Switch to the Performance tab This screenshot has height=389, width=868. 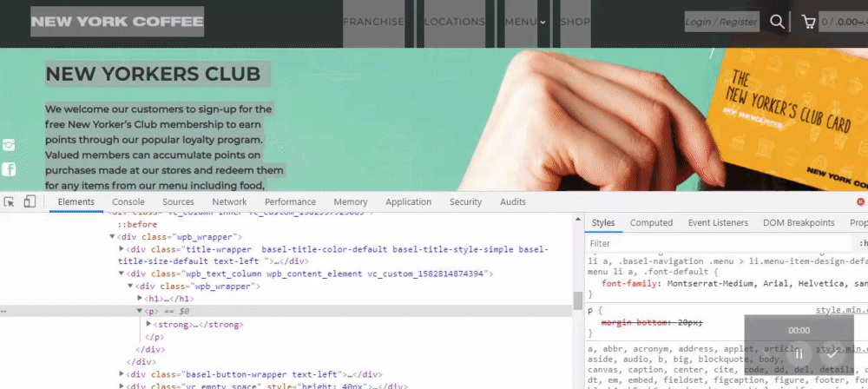(x=290, y=201)
